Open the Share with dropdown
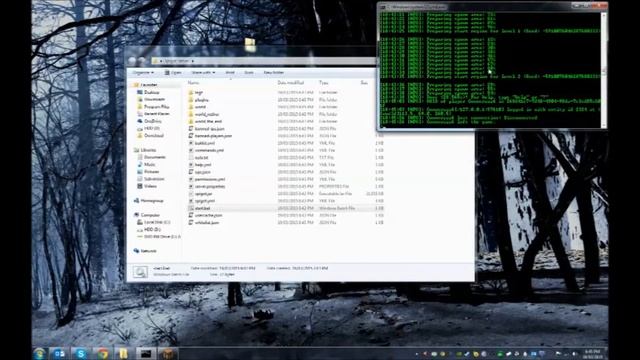Screen dimensions: 640x360 coord(203,73)
